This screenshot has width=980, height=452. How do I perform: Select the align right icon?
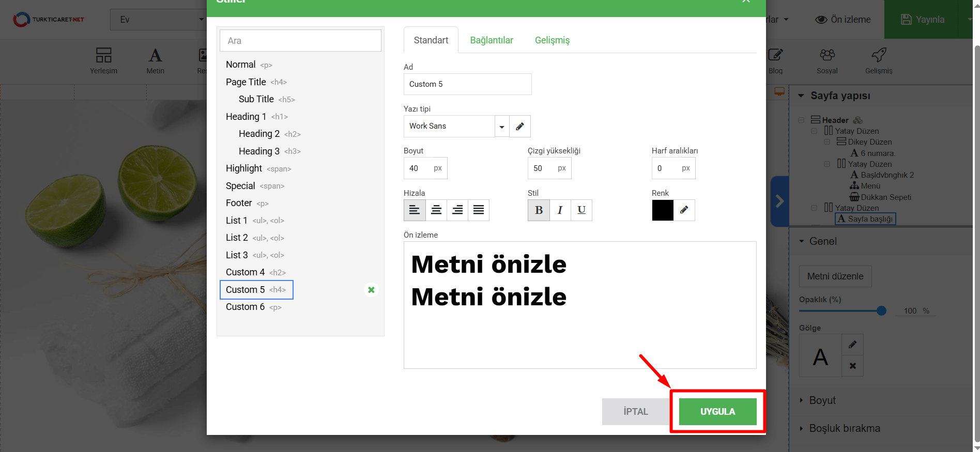tap(457, 210)
